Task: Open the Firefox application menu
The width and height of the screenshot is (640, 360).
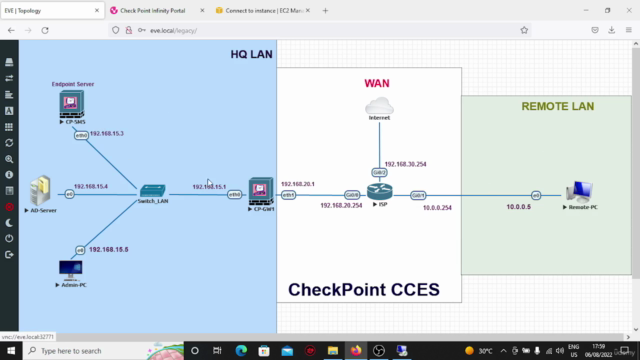Action: (629, 30)
